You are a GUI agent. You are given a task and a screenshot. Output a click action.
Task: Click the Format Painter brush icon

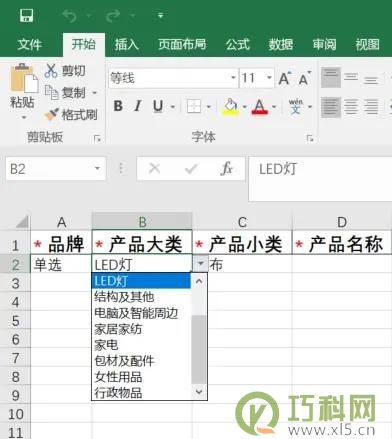coord(52,114)
